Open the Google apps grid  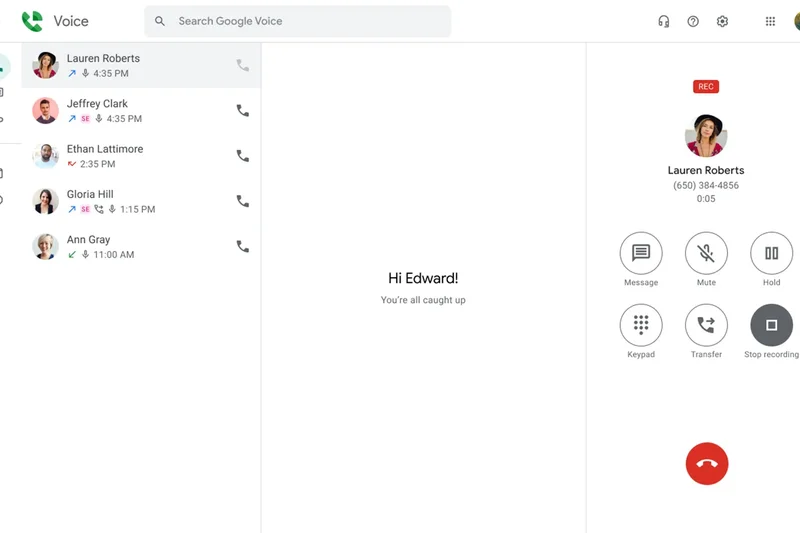tap(770, 21)
